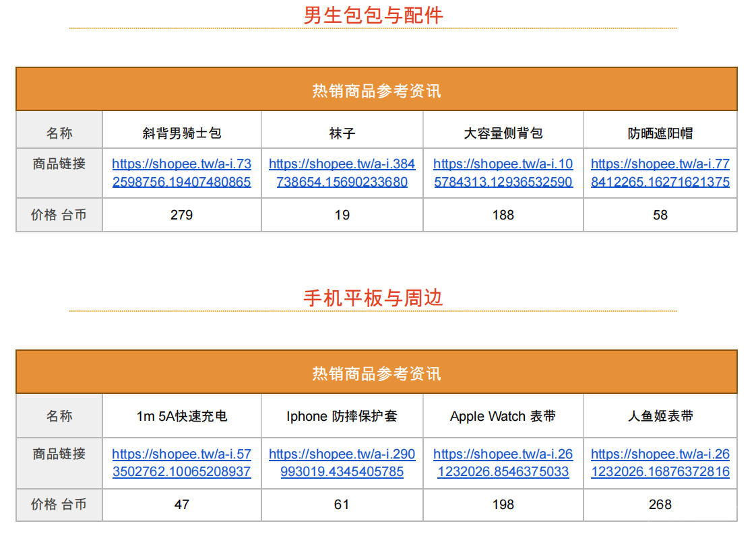
Task: Open the 防晒遮阳帽 product link
Action: click(660, 172)
